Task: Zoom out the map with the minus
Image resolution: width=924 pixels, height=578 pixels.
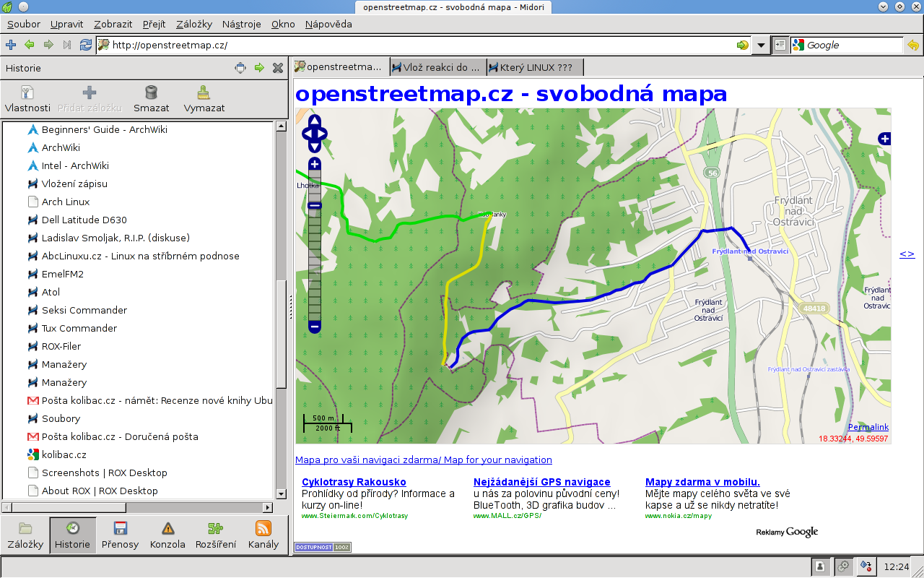Action: 315,327
